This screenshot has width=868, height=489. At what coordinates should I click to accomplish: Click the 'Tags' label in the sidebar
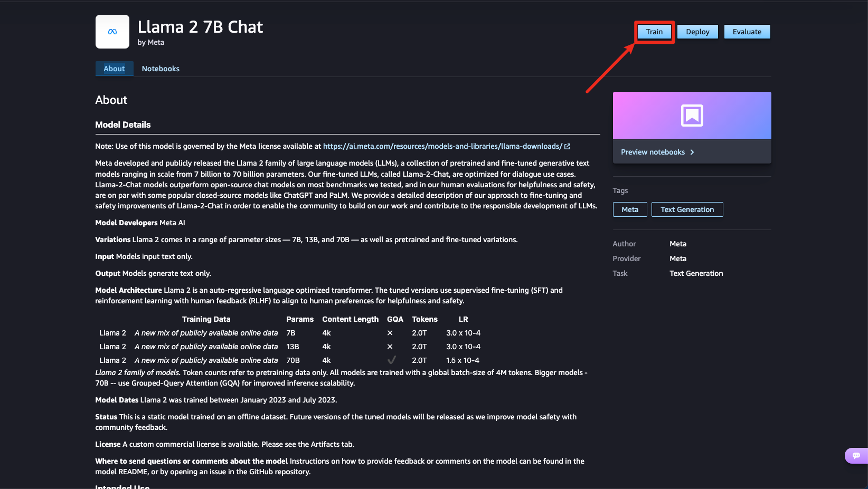(620, 190)
